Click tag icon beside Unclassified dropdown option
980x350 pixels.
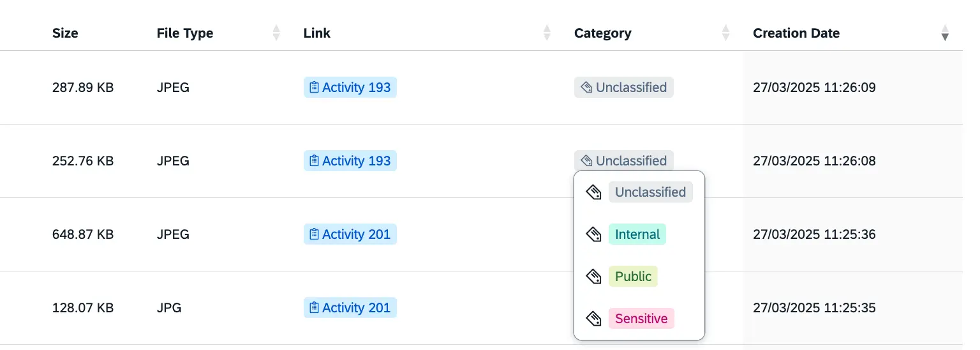point(594,192)
